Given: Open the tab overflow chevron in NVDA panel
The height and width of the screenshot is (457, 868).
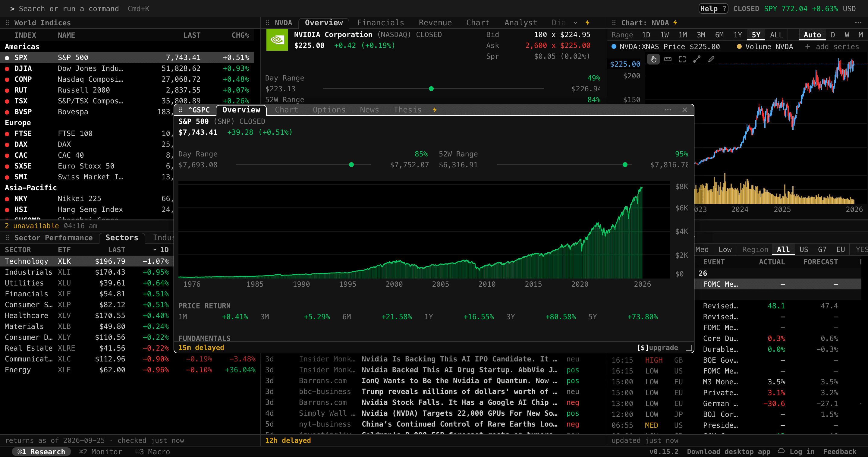Looking at the screenshot, I should tap(576, 23).
